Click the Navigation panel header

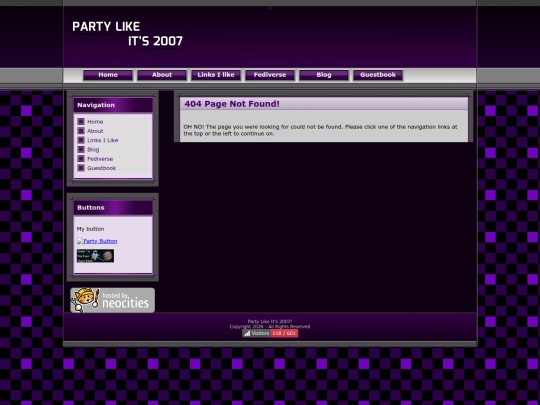click(113, 105)
